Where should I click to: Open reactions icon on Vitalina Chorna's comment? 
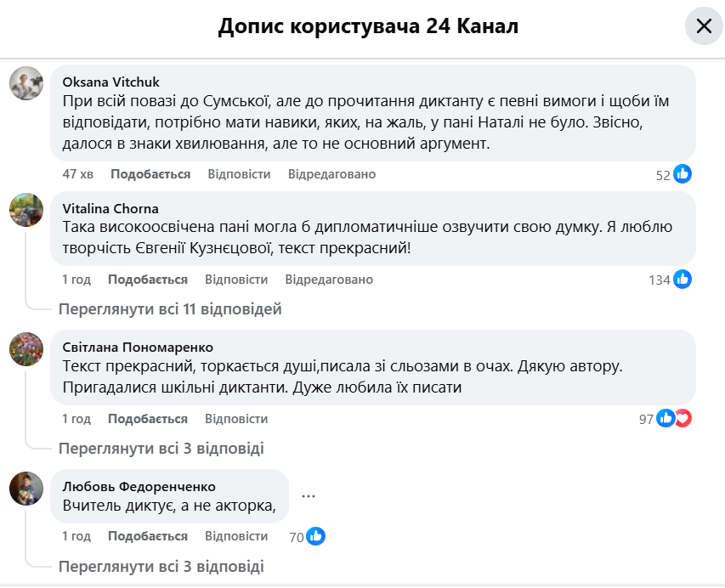pyautogui.click(x=682, y=280)
